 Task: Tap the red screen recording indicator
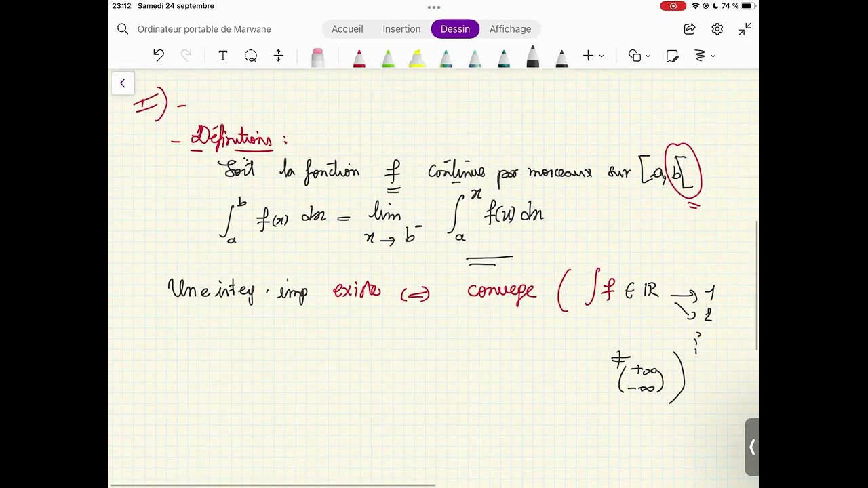click(x=673, y=6)
